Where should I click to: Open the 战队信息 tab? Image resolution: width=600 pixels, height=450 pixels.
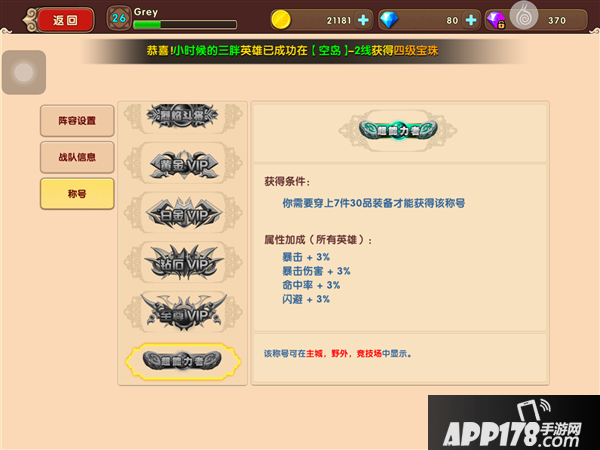(x=77, y=157)
